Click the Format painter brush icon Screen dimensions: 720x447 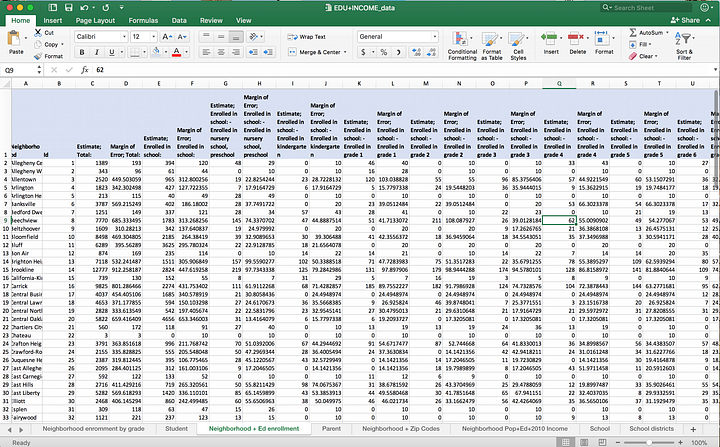(38, 56)
